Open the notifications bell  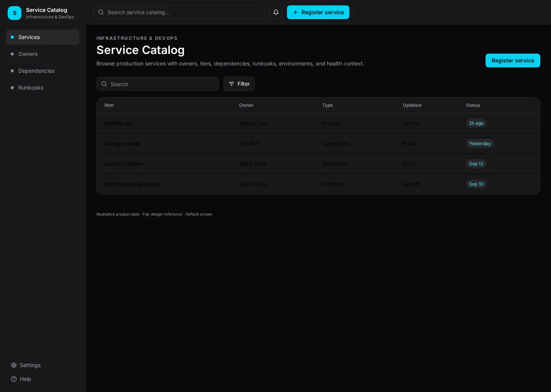coord(276,12)
